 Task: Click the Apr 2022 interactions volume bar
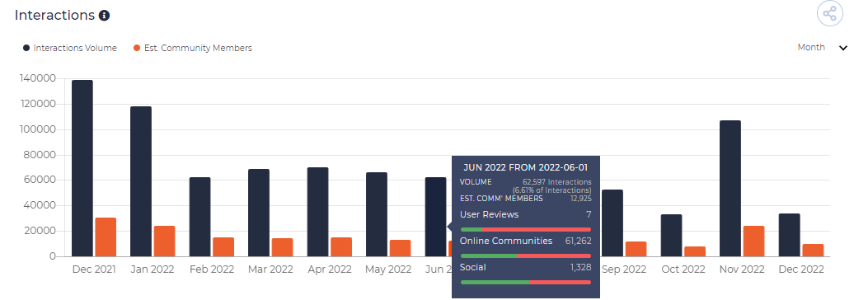click(317, 212)
